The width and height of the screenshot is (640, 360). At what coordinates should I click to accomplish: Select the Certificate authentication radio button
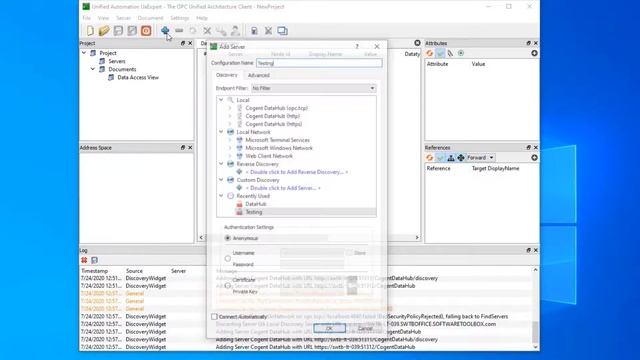pyautogui.click(x=228, y=286)
